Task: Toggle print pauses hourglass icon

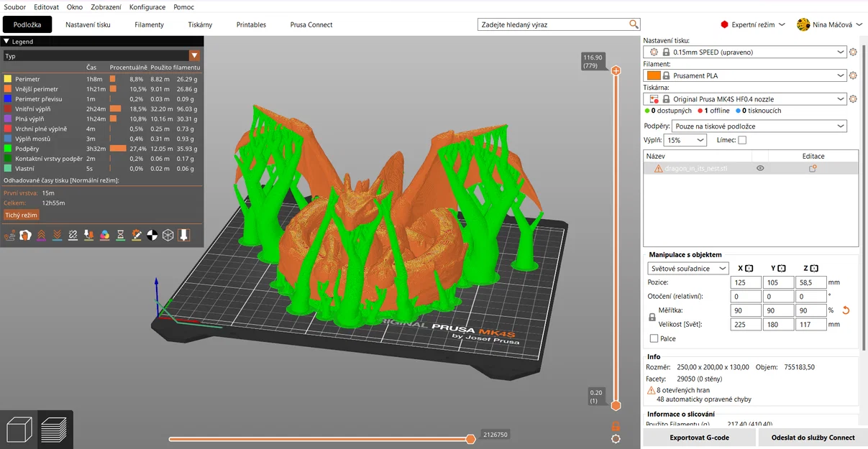Action: pos(120,235)
